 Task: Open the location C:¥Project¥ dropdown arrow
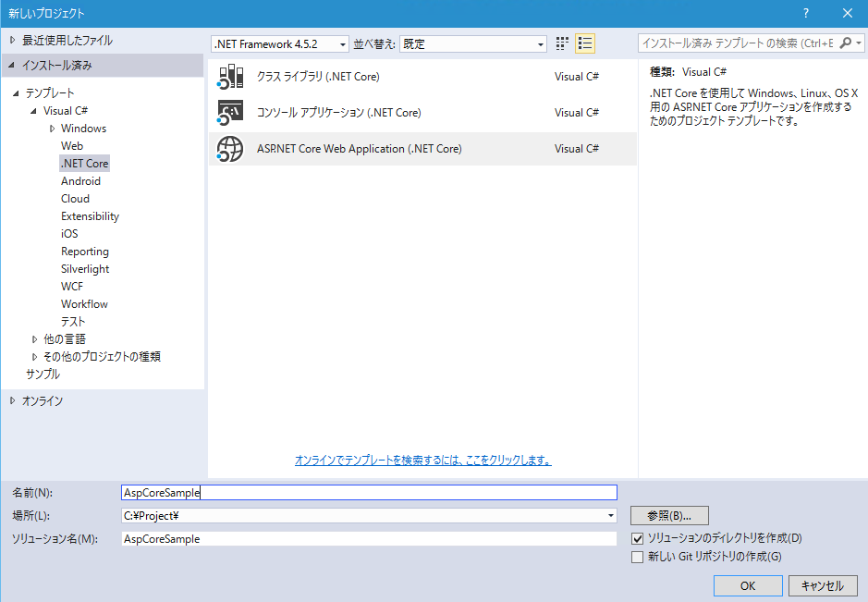click(611, 516)
